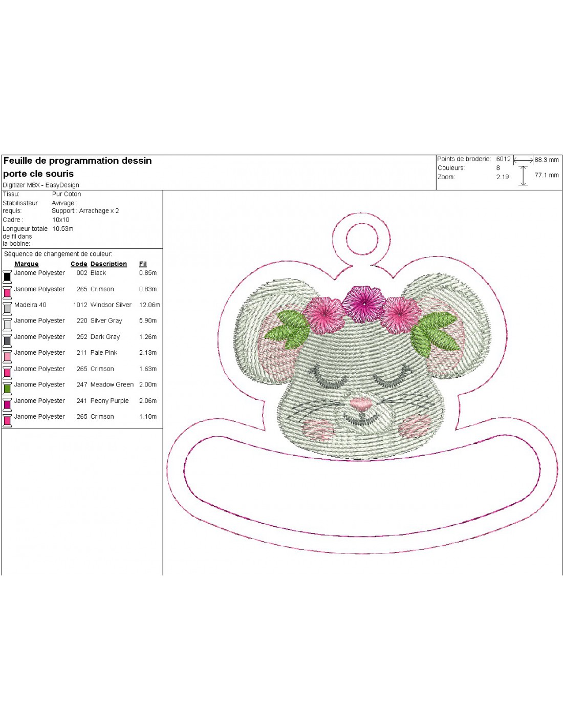The height and width of the screenshot is (728, 563).
Task: Click the 'Couleurs:' label
Action: [451, 168]
